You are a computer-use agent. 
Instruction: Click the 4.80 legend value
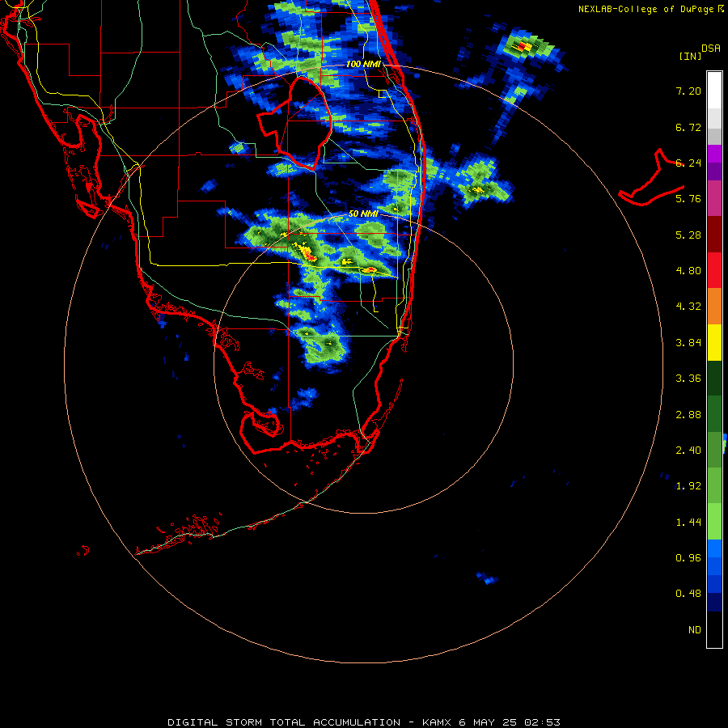click(x=688, y=271)
